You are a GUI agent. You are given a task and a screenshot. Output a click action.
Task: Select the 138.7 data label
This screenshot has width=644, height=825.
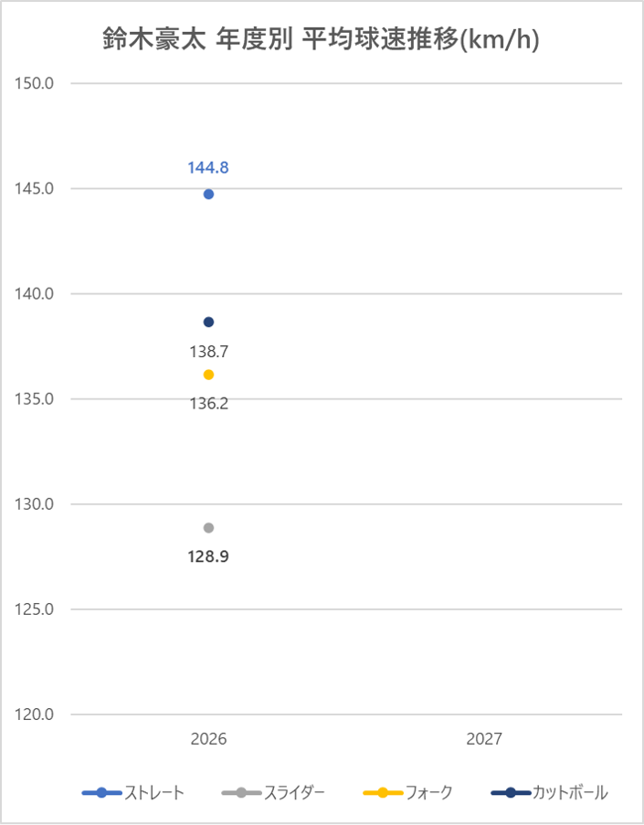click(209, 352)
